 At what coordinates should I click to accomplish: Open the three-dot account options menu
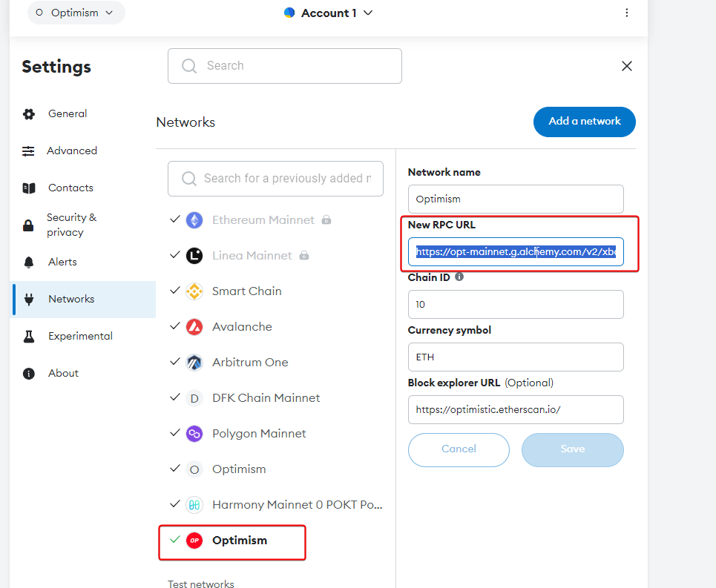[626, 13]
